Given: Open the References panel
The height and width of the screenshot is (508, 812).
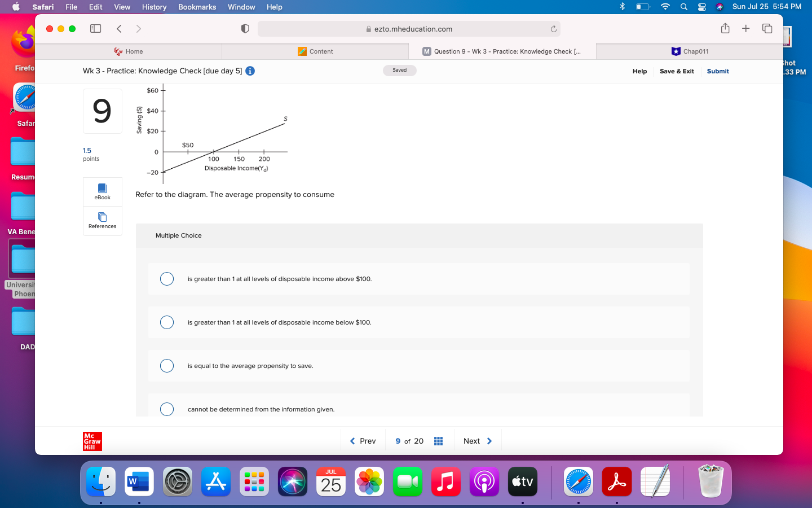Looking at the screenshot, I should pyautogui.click(x=102, y=221).
